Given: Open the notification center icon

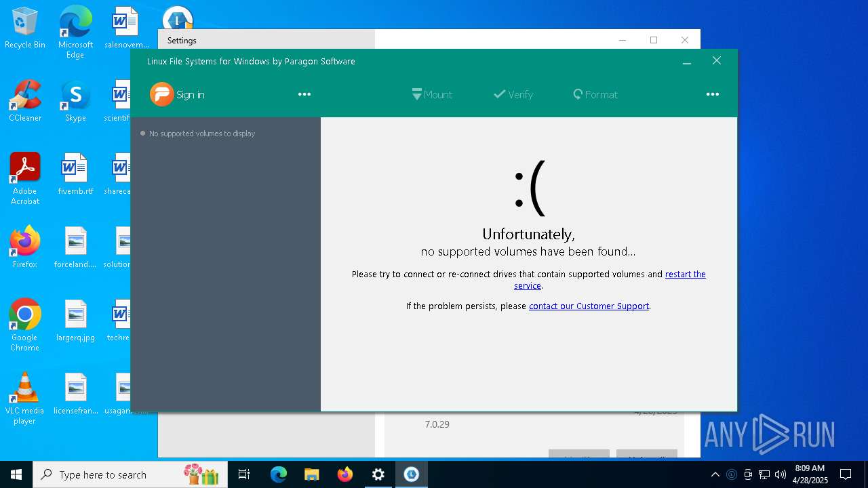Looking at the screenshot, I should tap(846, 474).
